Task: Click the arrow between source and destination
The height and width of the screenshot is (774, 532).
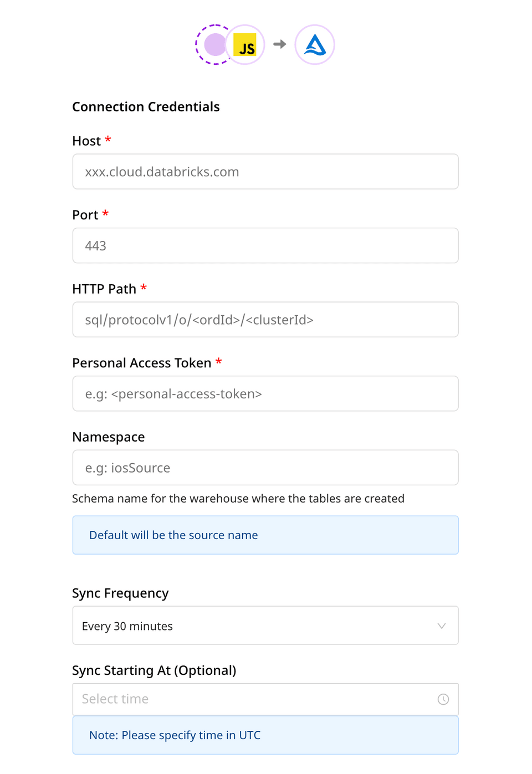Action: [279, 44]
